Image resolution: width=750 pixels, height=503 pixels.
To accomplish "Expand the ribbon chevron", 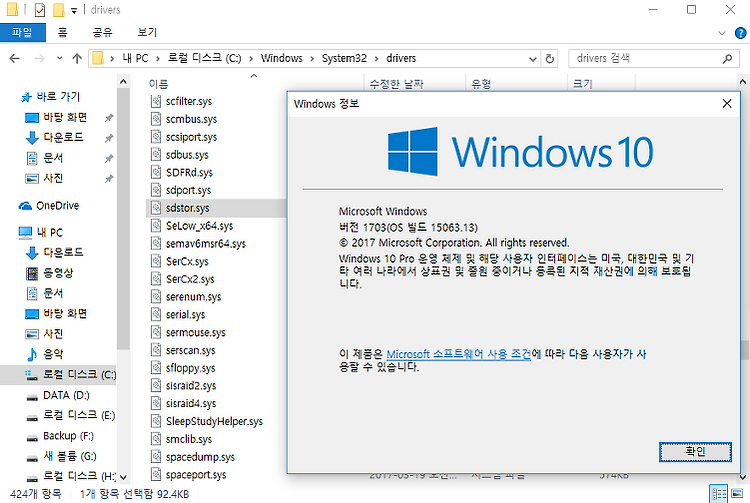I will point(722,33).
